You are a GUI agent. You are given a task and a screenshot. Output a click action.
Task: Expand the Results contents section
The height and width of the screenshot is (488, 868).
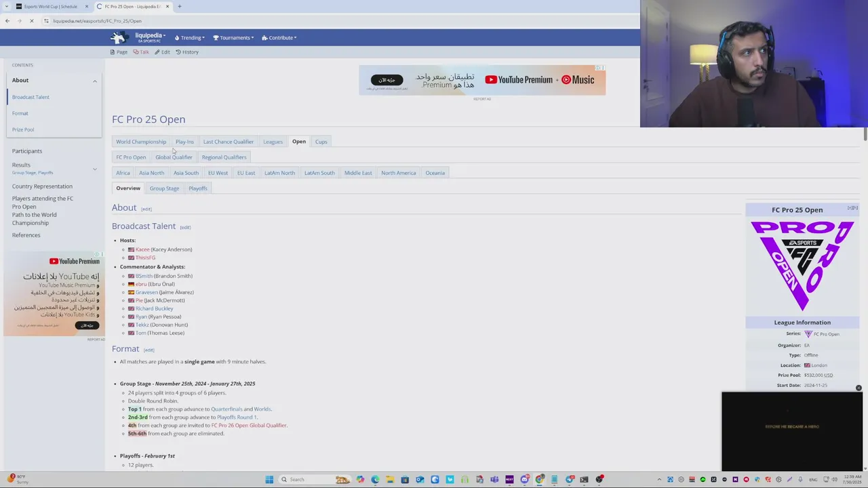tap(95, 168)
